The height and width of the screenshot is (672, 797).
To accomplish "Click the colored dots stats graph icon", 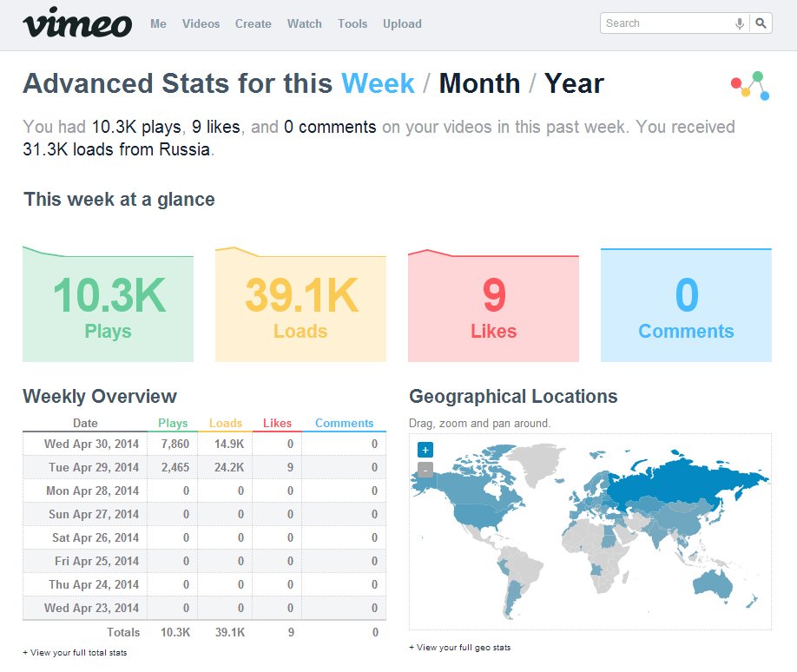I will tap(750, 85).
